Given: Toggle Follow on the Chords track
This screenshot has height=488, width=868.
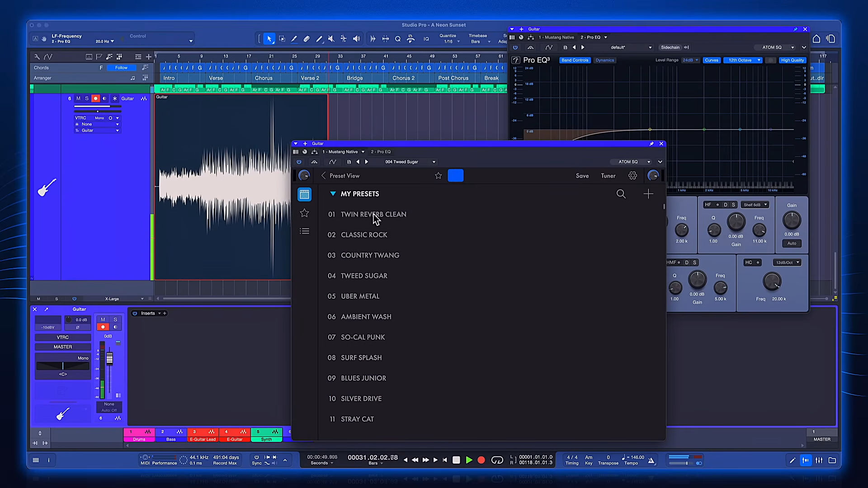Looking at the screenshot, I should tap(121, 68).
